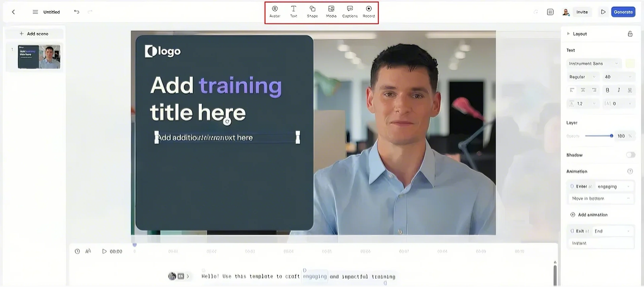Select the training title heading on canvas
644x287 pixels.
coord(216,99)
